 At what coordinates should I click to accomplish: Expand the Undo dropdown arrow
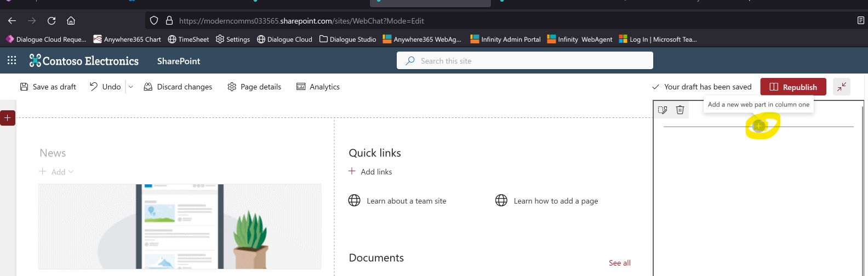click(x=131, y=87)
